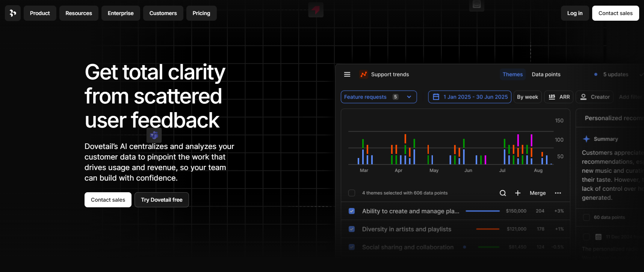The width and height of the screenshot is (644, 272).
Task: Click the blue status dot beside Social sharing row
Action: pyautogui.click(x=465, y=247)
